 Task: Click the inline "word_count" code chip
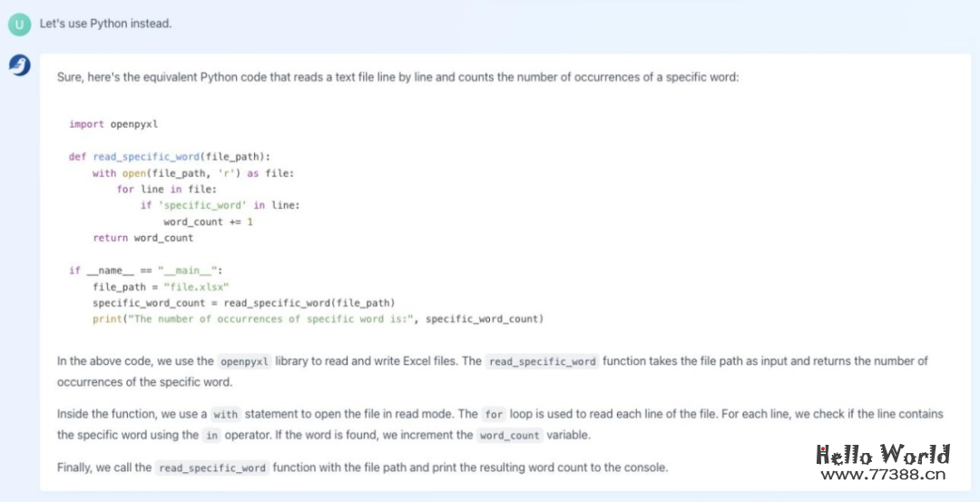(x=508, y=436)
